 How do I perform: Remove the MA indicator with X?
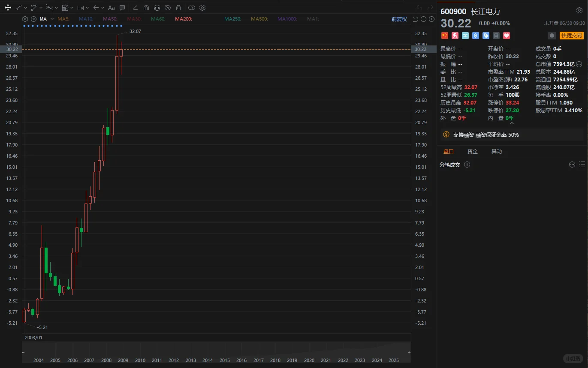tap(33, 19)
